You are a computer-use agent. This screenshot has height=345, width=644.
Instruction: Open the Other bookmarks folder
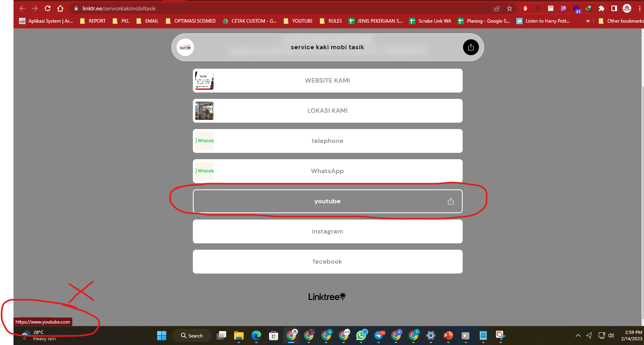[621, 21]
